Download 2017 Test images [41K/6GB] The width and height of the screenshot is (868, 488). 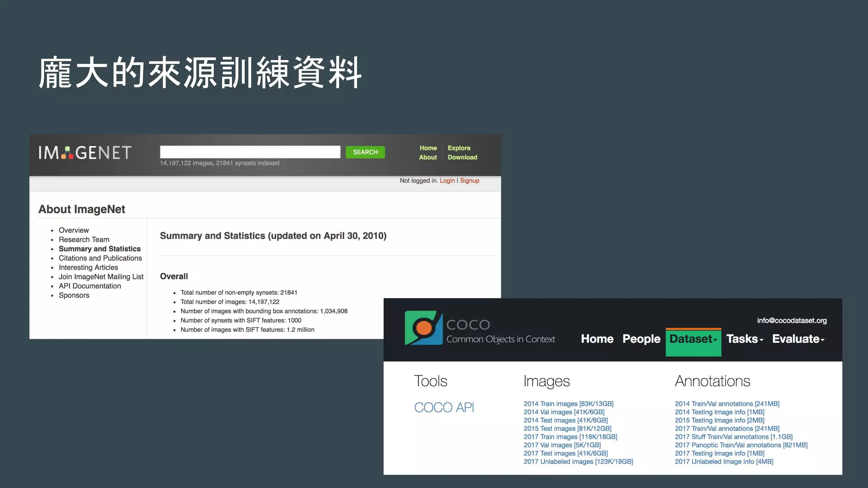pyautogui.click(x=565, y=453)
